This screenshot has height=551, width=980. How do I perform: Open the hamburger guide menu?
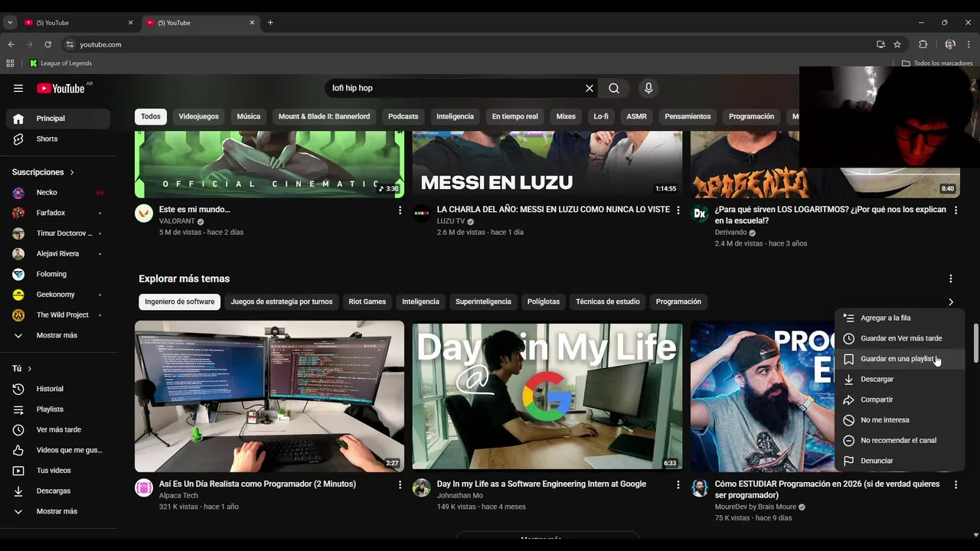[x=18, y=88]
